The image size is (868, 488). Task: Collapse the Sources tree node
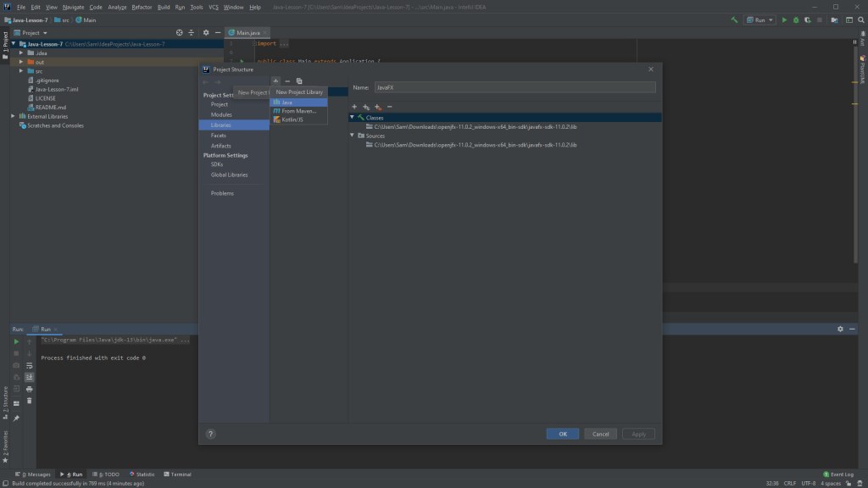click(x=353, y=136)
